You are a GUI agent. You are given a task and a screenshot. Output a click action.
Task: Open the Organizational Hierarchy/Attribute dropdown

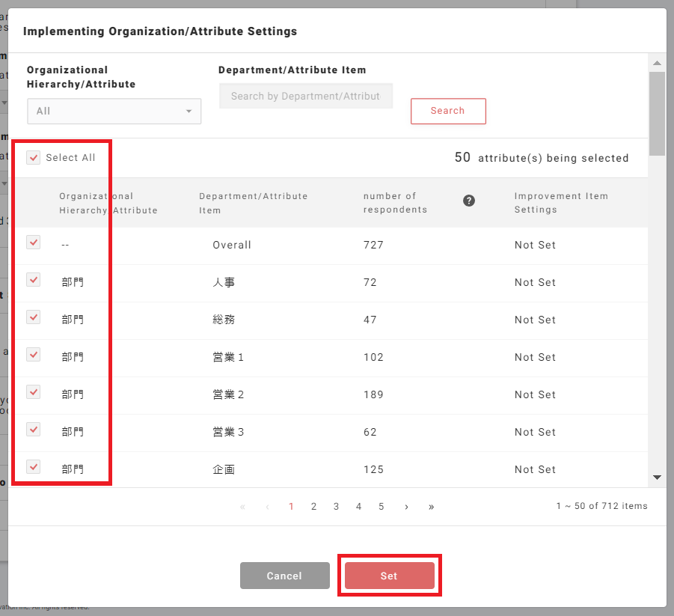tap(114, 111)
